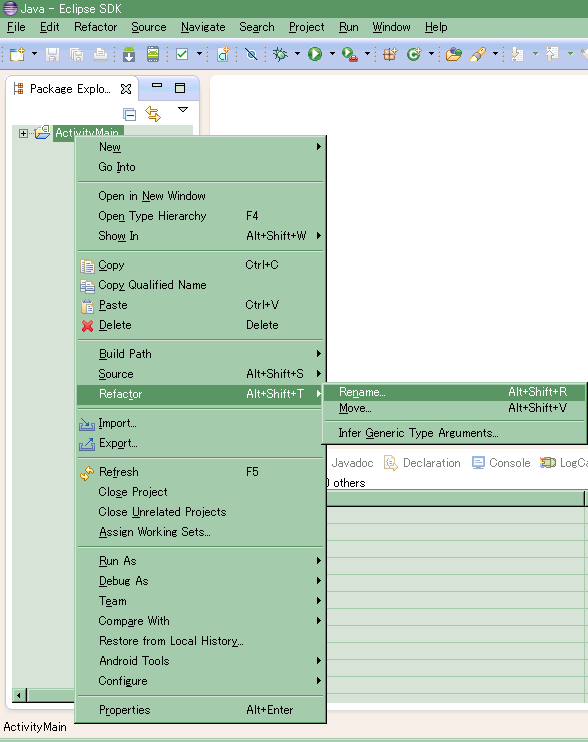Click the Package Explorer horizontal scrollbar left arrow
The image size is (588, 742).
coord(19,696)
